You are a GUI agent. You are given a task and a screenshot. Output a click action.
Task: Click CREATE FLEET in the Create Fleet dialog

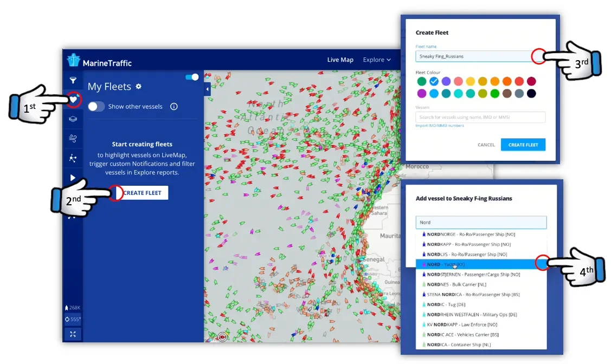(x=523, y=145)
